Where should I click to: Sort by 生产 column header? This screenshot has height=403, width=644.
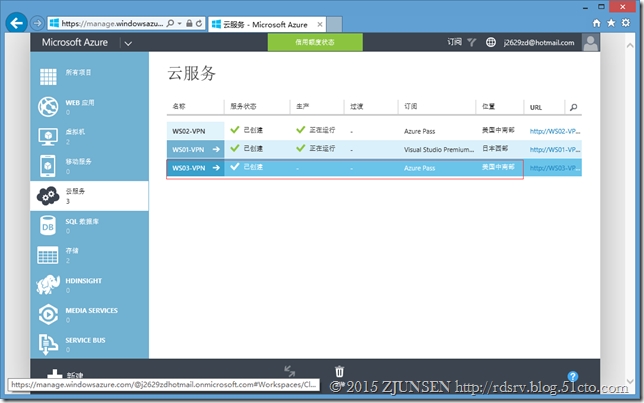pos(317,106)
